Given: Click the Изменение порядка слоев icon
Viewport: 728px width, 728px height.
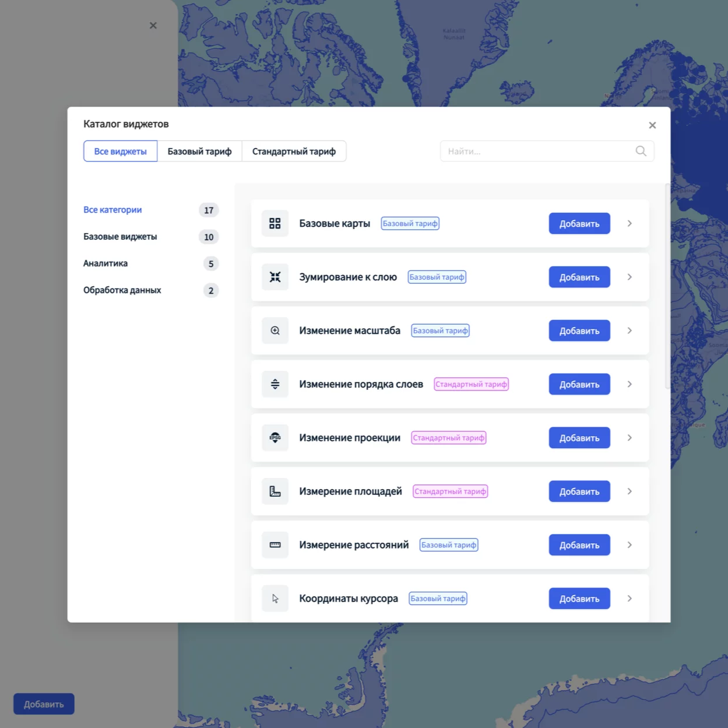Looking at the screenshot, I should 275,384.
